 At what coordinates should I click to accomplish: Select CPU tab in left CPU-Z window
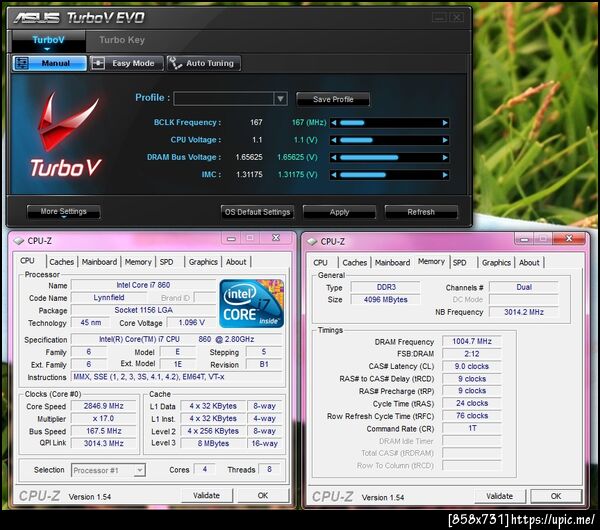tap(28, 261)
